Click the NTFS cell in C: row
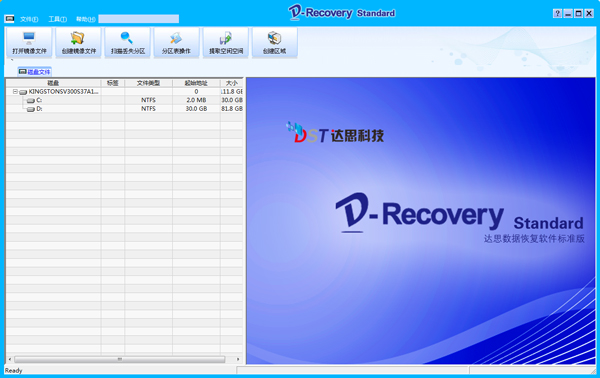 click(x=148, y=100)
